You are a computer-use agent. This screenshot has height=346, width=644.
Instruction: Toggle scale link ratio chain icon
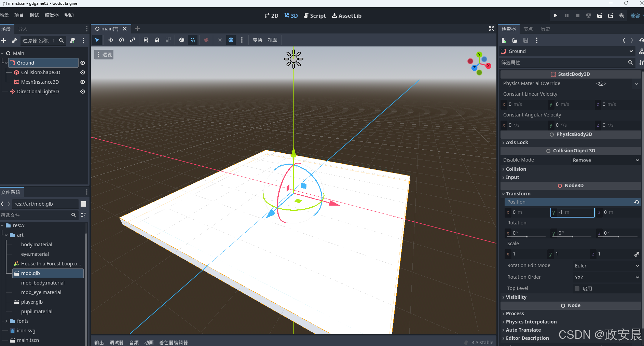(637, 254)
